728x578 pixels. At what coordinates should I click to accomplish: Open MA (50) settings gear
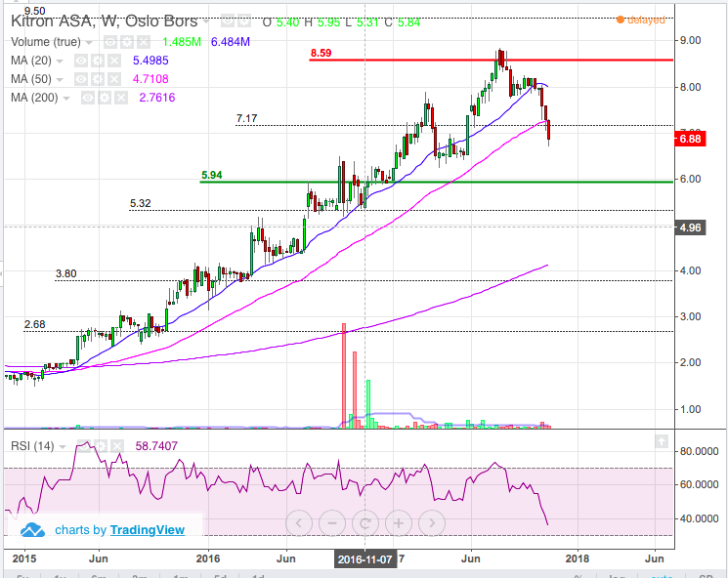(98, 79)
